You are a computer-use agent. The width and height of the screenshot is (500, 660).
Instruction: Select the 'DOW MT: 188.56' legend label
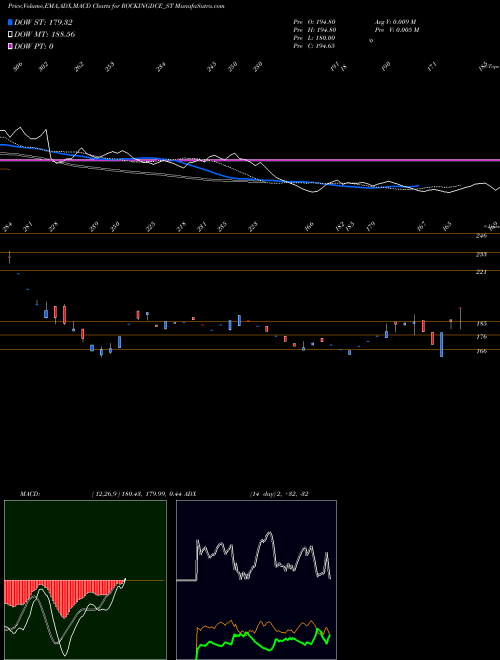click(45, 35)
